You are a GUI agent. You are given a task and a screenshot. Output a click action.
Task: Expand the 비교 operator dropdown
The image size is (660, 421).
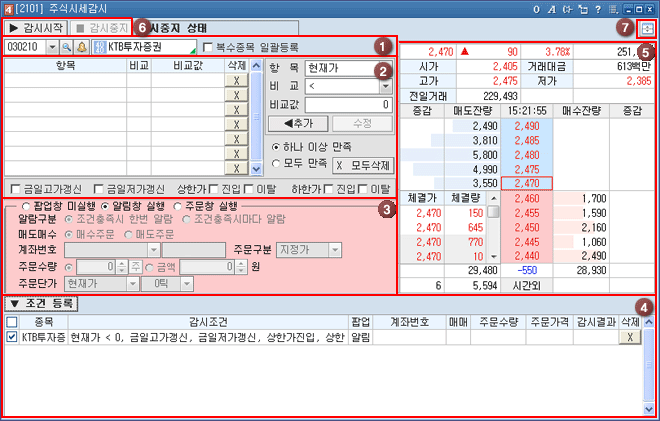(x=382, y=85)
